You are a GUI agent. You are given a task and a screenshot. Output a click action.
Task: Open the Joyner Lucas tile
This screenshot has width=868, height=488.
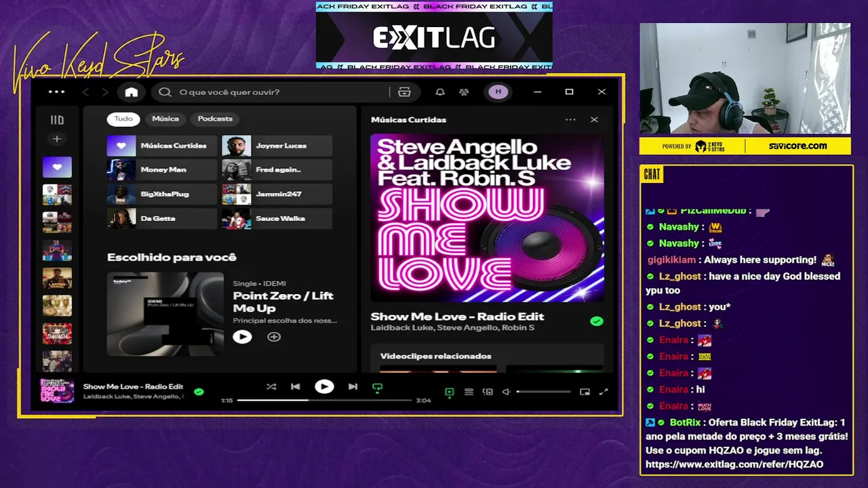[277, 146]
